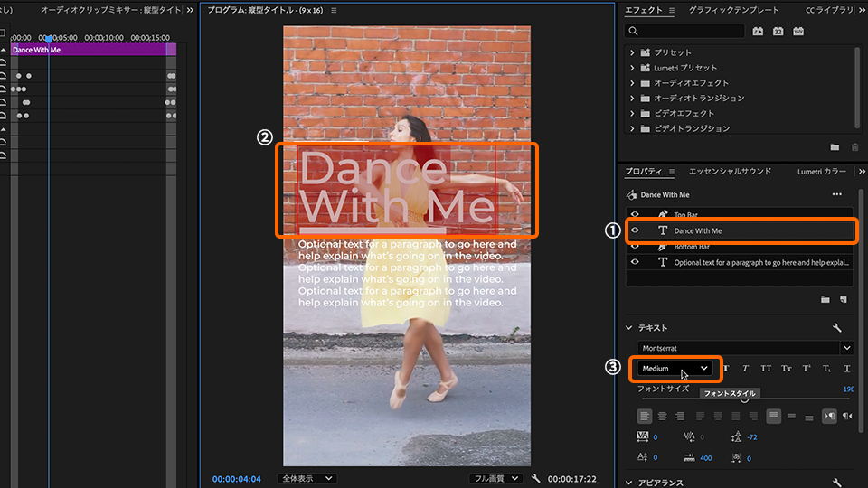Screen dimensions: 868x488
Task: Filter effects by accelerated effects icon
Action: tap(758, 32)
